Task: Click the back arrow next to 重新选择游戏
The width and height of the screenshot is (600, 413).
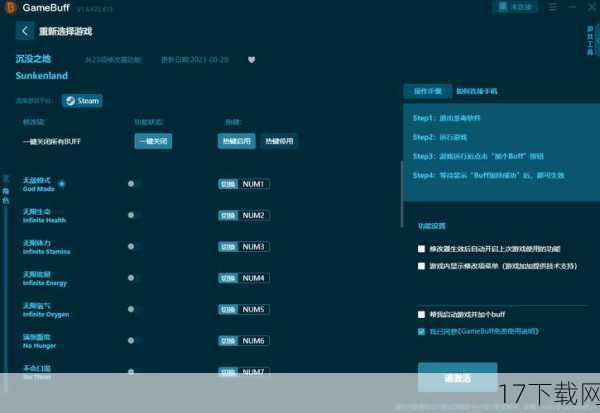Action: [x=24, y=31]
